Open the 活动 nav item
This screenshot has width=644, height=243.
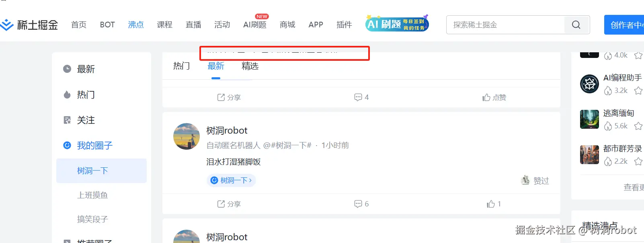[222, 25]
